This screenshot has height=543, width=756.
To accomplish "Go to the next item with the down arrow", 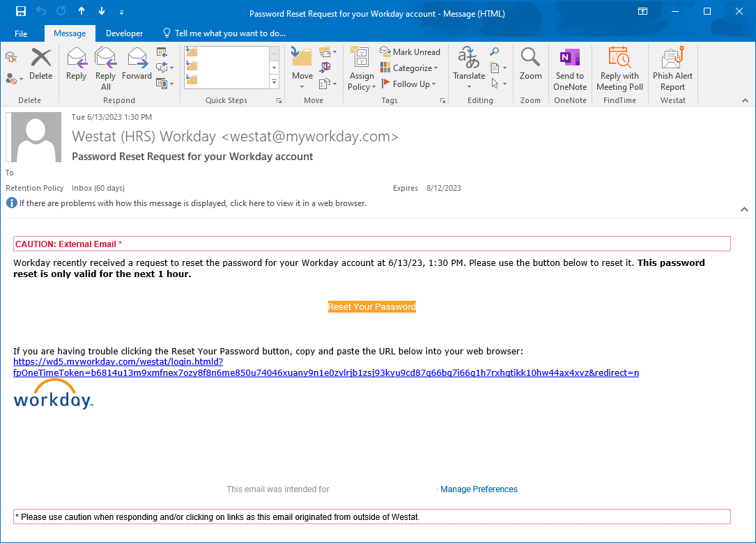I will 102,11.
